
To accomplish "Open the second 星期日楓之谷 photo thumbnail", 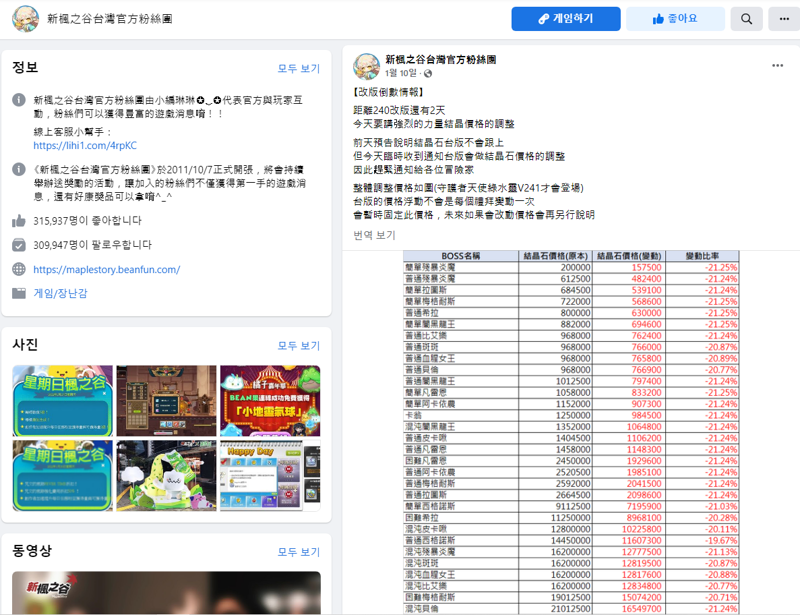I will pos(63,476).
